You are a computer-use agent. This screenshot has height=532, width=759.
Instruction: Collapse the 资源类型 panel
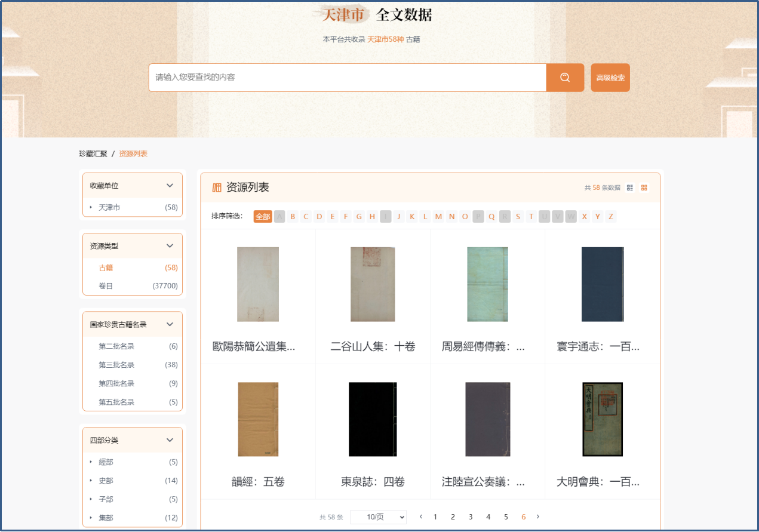coord(170,245)
